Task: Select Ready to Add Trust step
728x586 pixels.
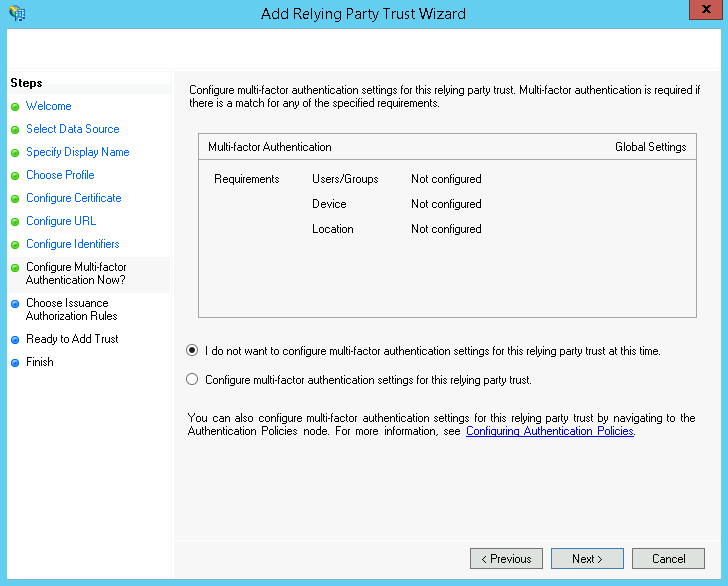Action: (72, 339)
